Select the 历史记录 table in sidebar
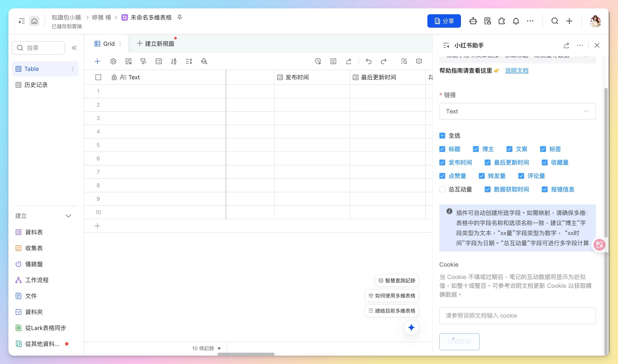The image size is (618, 364). pyautogui.click(x=36, y=85)
